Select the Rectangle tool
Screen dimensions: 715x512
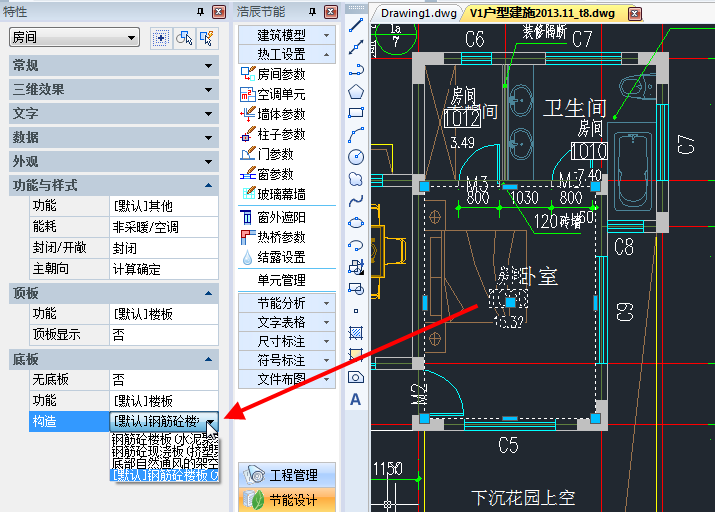pyautogui.click(x=356, y=112)
